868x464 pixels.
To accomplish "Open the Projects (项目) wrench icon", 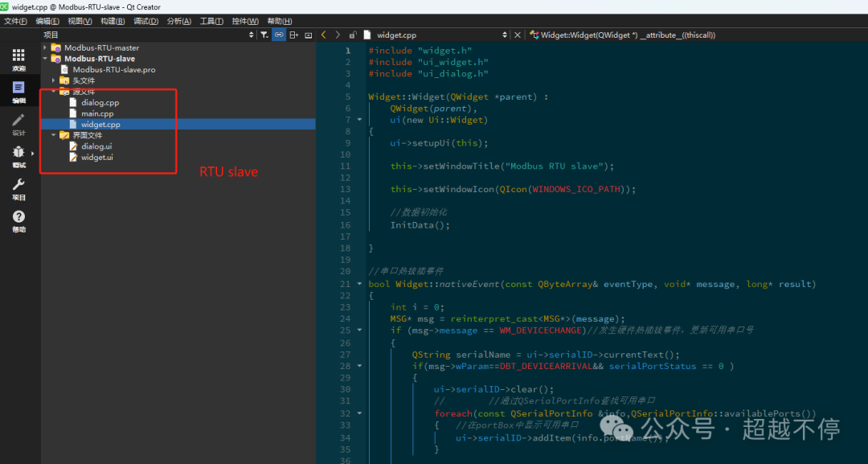I will click(18, 188).
